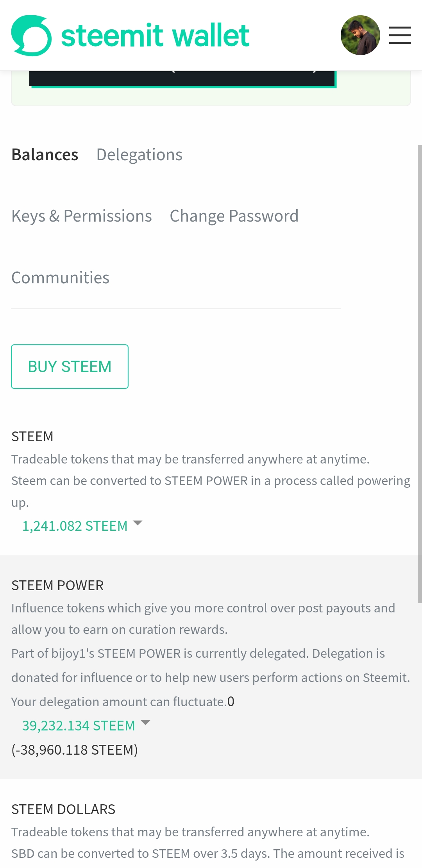Click the STEEM POWER section heading
Screen dimensions: 422x868
point(57,585)
